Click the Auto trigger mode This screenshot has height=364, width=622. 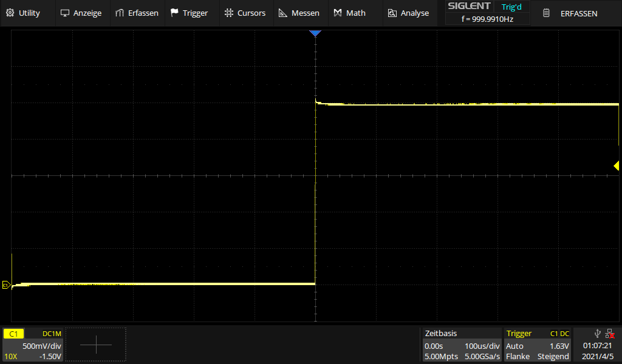(x=514, y=346)
